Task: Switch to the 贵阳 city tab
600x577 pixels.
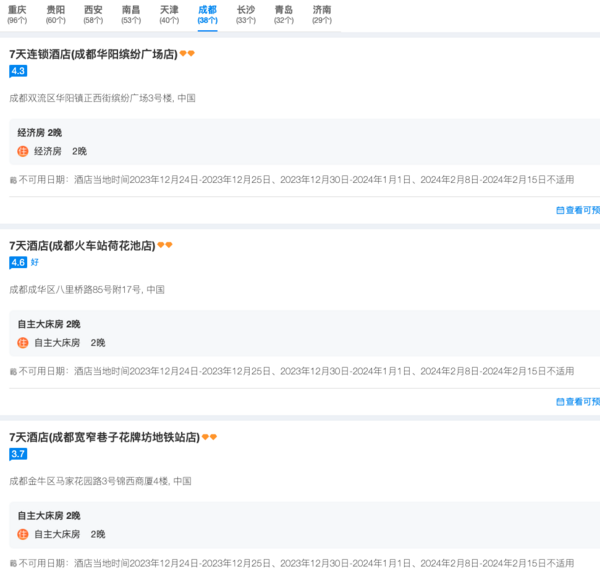Action: point(55,15)
